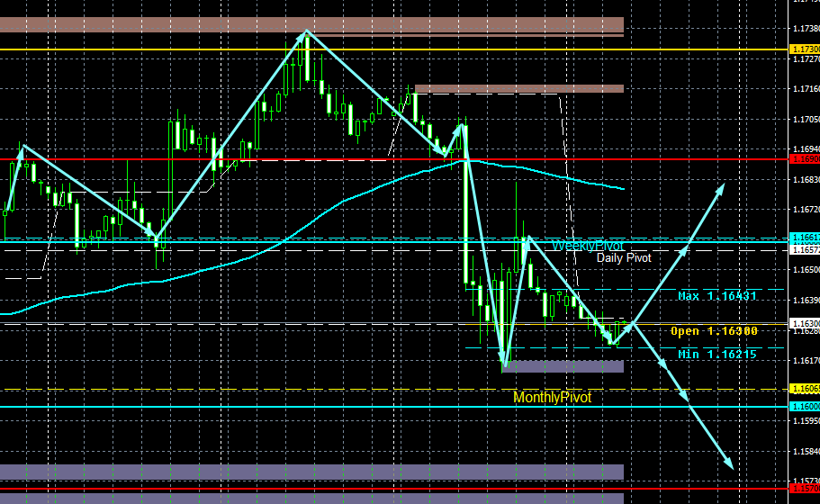The image size is (820, 504).
Task: Select the Max 1.16431 text label
Action: tap(717, 296)
